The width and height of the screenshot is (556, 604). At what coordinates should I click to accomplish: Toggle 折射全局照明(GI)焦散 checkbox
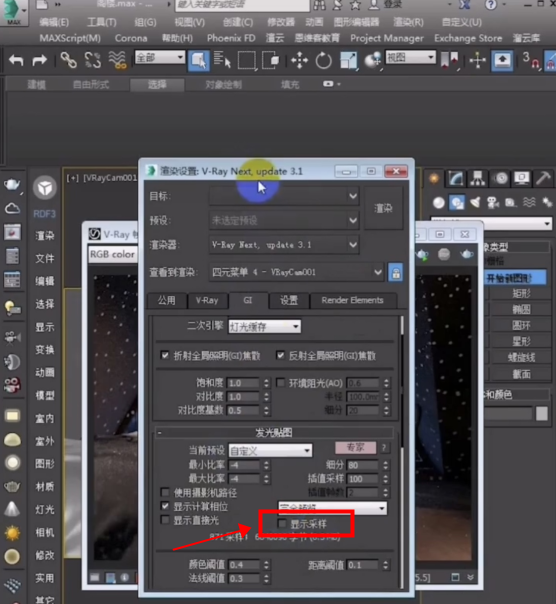point(165,355)
